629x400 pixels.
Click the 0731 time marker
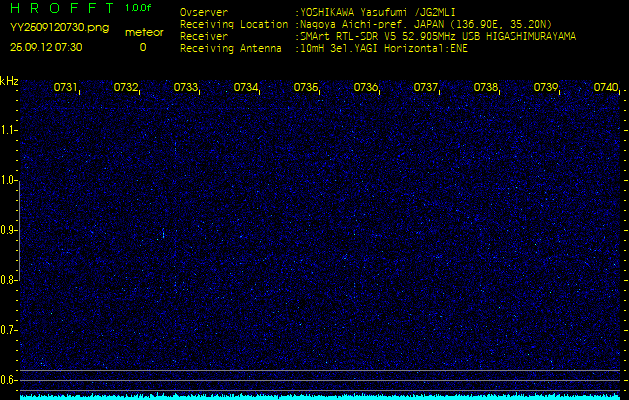pos(66,88)
